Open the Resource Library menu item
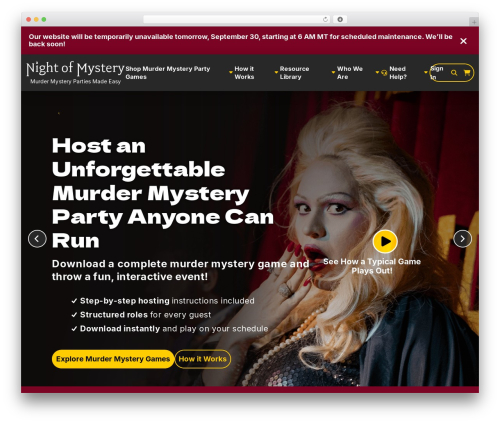The image size is (500, 423). point(294,73)
